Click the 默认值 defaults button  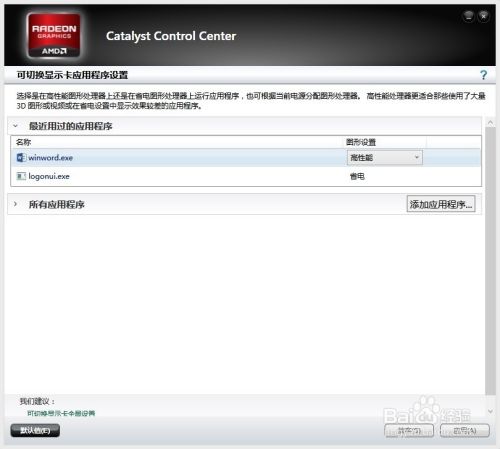(35, 430)
